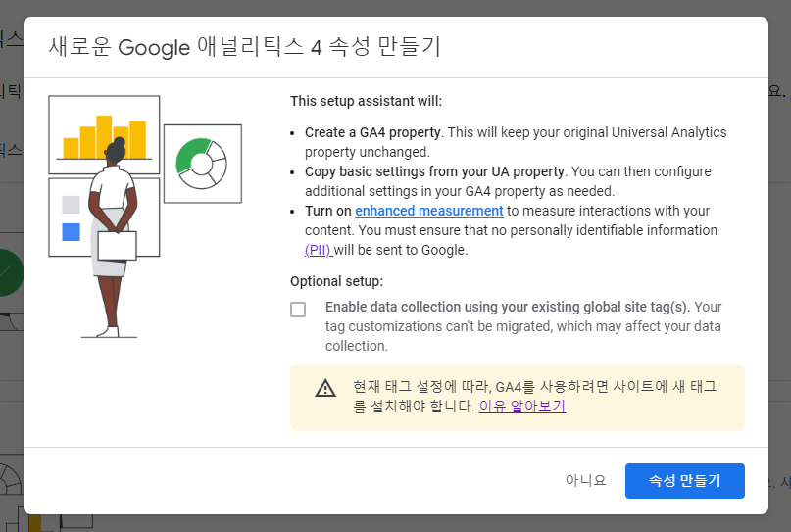Click the yellow bar chart in illustration
Screen dimensions: 791x532
(x=105, y=138)
